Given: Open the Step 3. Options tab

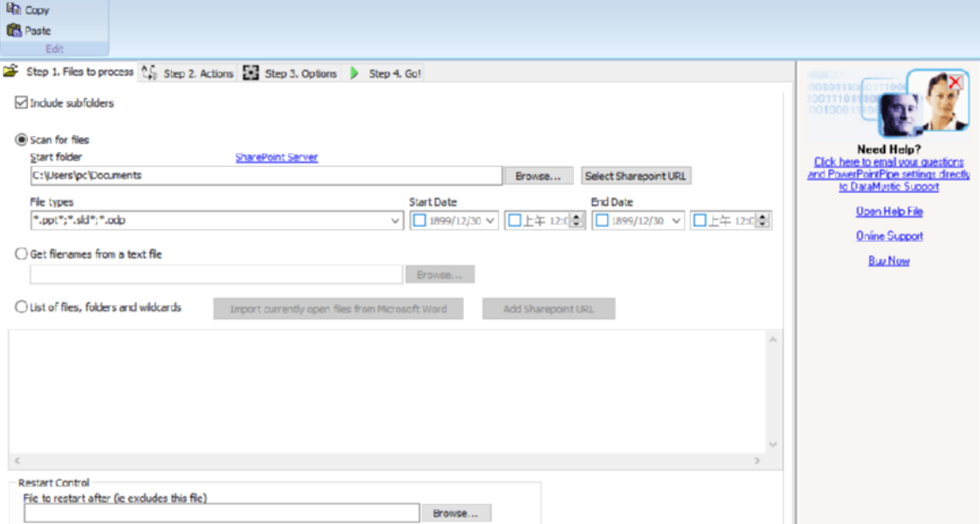Looking at the screenshot, I should click(290, 73).
